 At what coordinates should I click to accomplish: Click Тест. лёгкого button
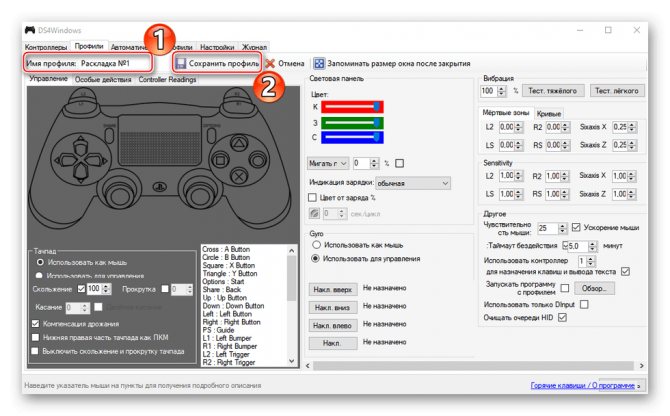(x=617, y=91)
